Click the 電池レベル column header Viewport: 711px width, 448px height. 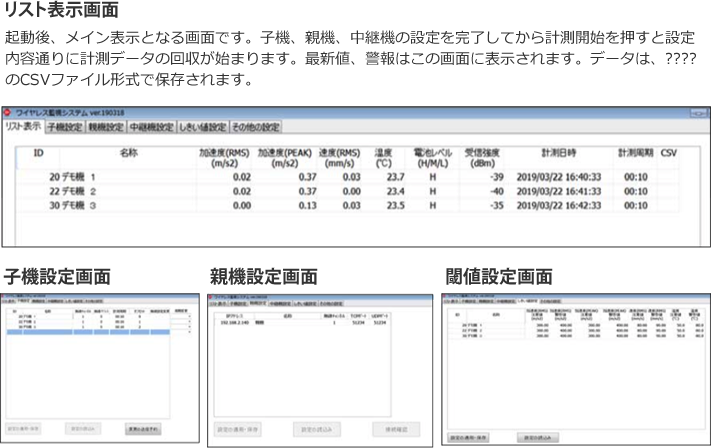[x=433, y=158]
